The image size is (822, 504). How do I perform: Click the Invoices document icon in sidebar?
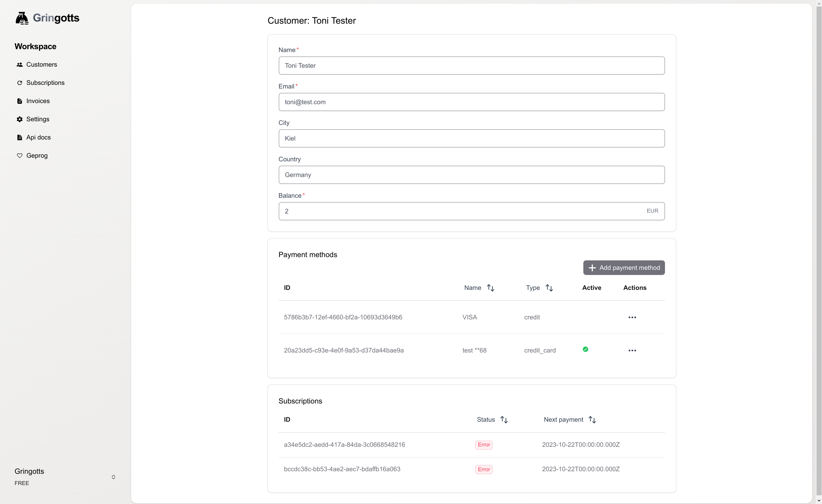coord(20,101)
